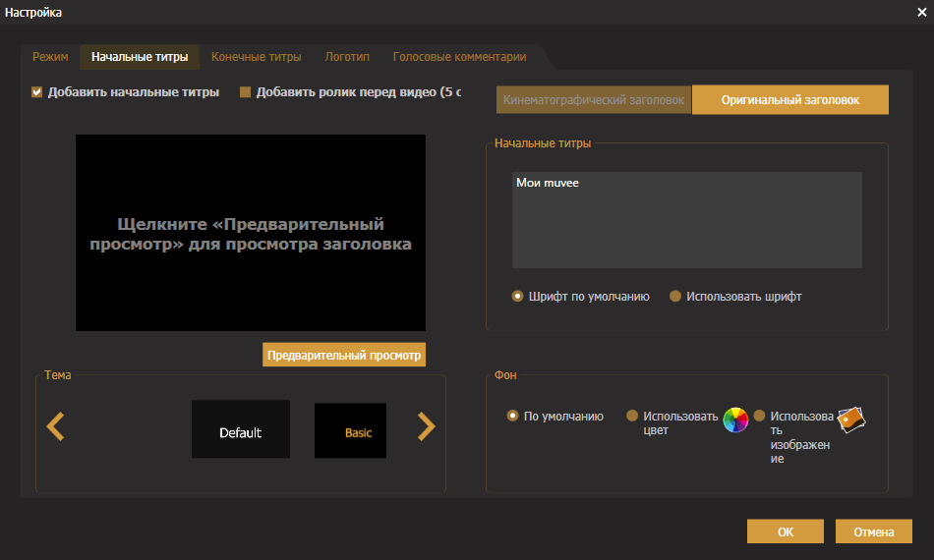The image size is (934, 560).
Task: Switch to the Режим tab
Action: 50,57
